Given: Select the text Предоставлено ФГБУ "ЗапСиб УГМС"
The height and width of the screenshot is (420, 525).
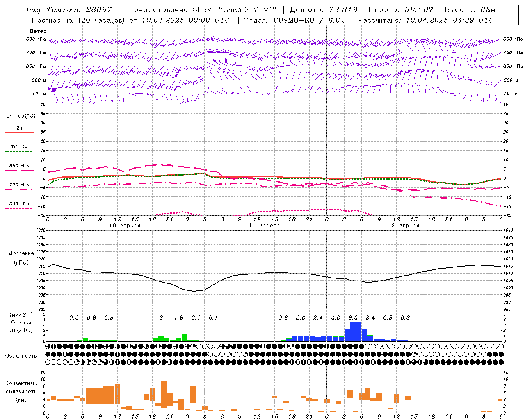Looking at the screenshot, I should (x=203, y=10).
